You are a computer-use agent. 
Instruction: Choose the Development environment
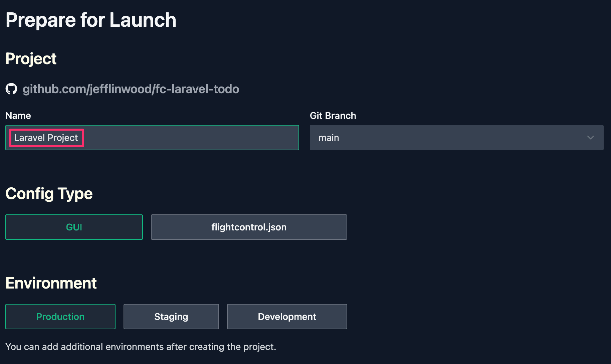[x=287, y=317]
